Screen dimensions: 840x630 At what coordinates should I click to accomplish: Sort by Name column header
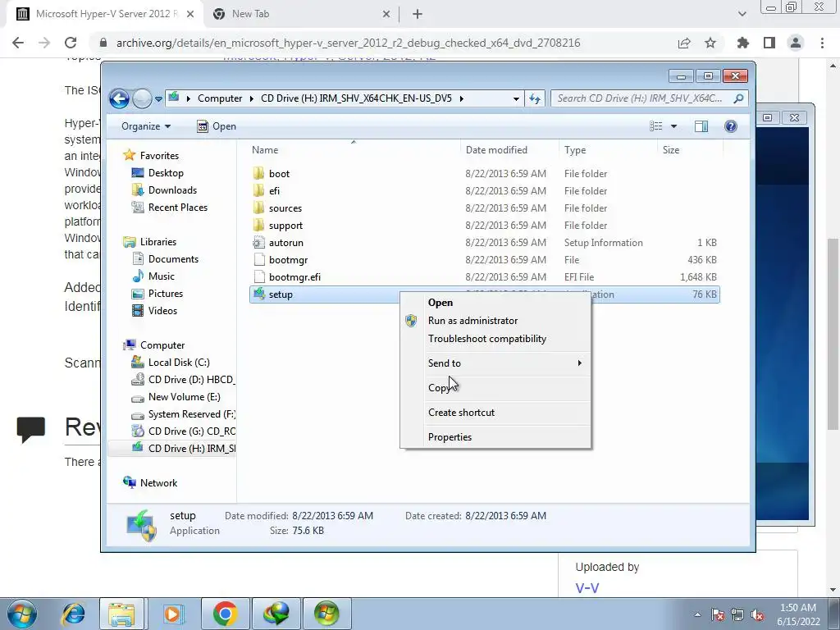pyautogui.click(x=354, y=150)
